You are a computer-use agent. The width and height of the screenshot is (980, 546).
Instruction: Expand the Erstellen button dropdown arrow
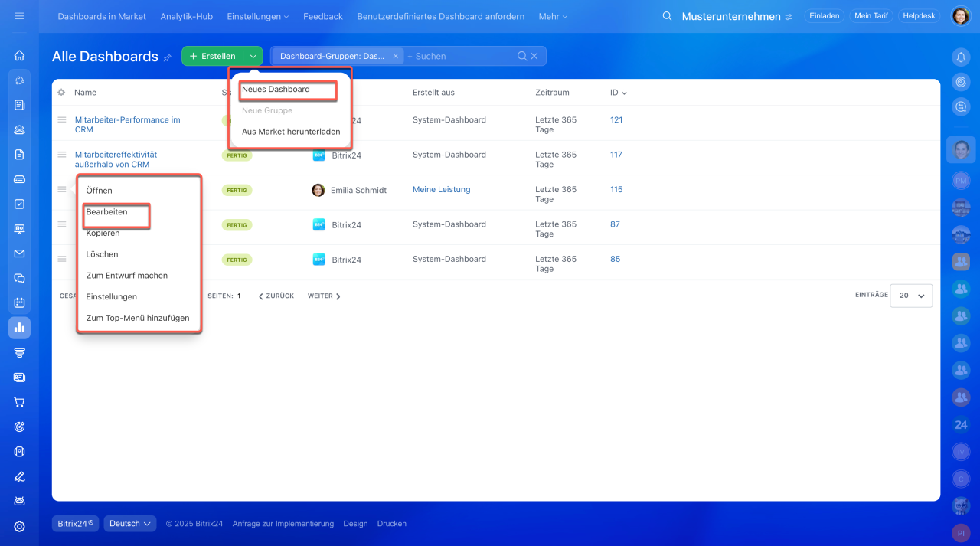[x=253, y=56]
